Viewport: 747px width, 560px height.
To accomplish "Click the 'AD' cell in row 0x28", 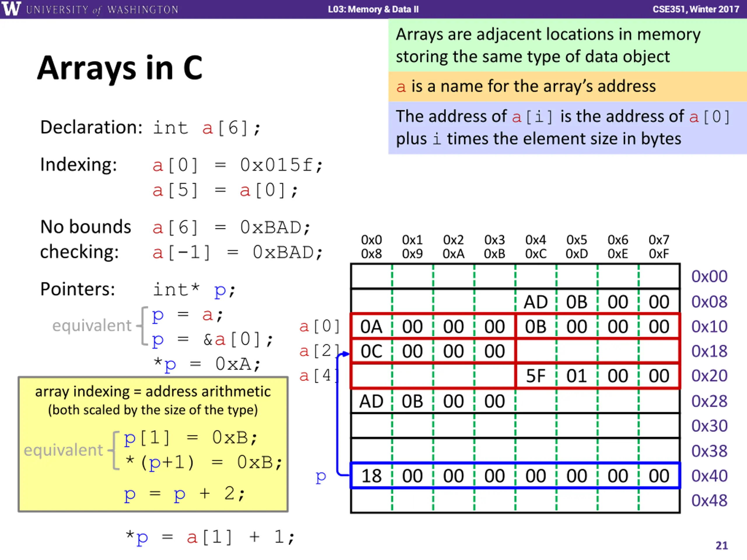I will pos(371,401).
